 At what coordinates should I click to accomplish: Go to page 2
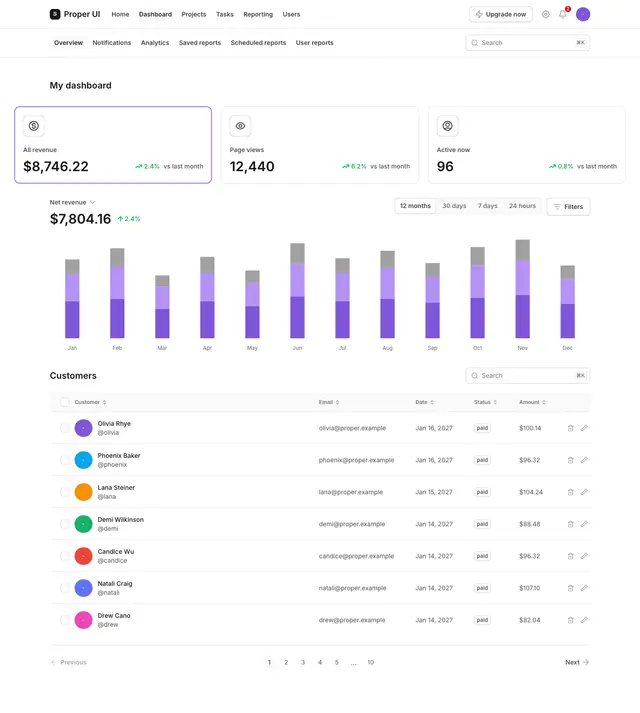[x=286, y=662]
